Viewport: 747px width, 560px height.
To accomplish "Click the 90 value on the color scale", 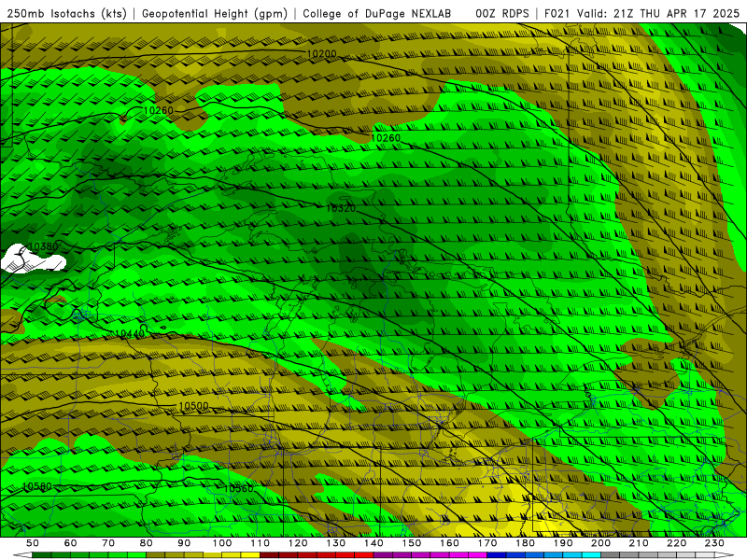I will click(x=184, y=543).
